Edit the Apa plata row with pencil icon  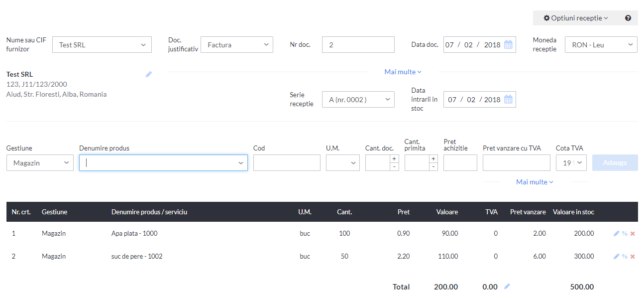point(617,233)
